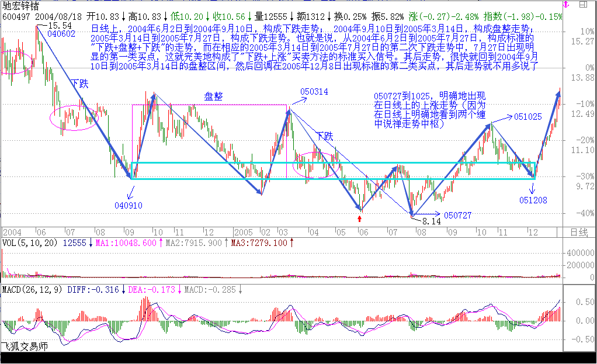
Task: Click the blue down arrow after DIFF:-0.316
Action: coord(122,289)
